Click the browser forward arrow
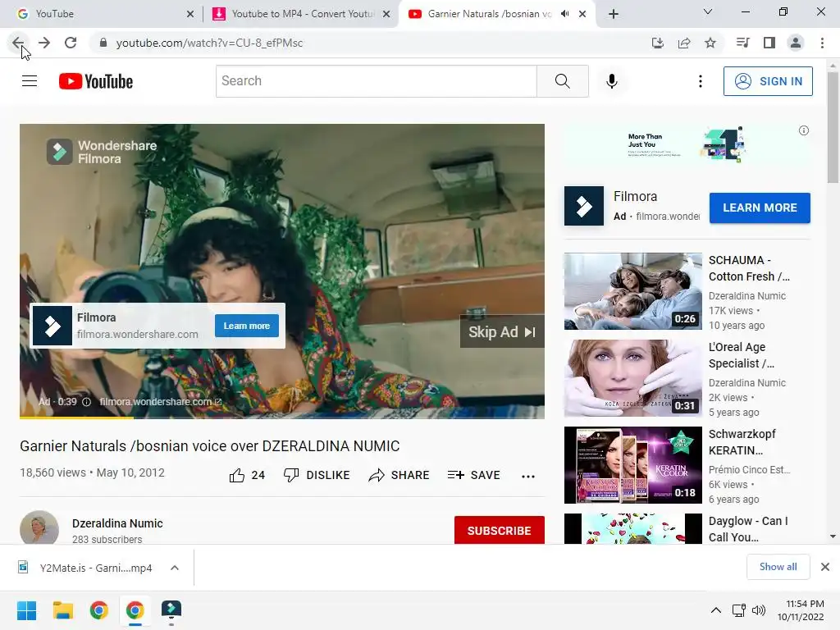Viewport: 840px width, 630px height. (x=44, y=43)
